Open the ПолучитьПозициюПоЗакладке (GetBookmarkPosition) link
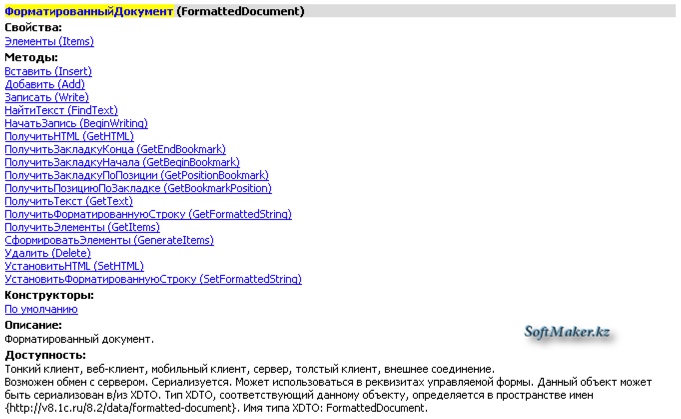Screen dimensions: 681x419 pos(138,188)
